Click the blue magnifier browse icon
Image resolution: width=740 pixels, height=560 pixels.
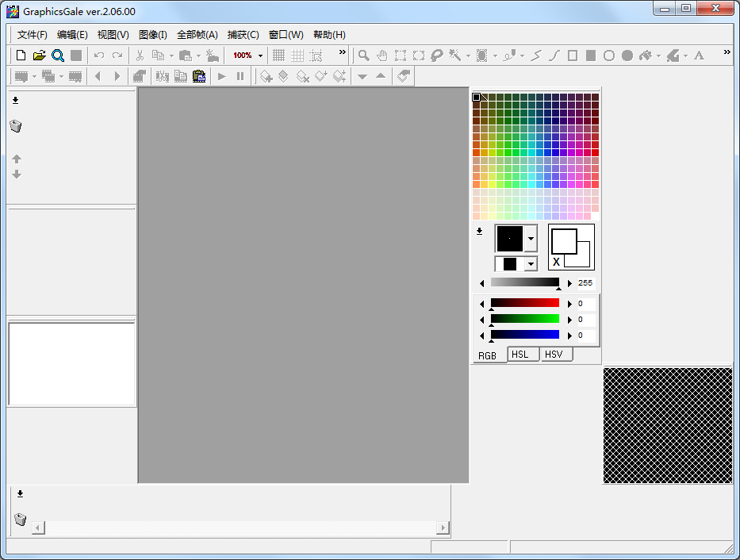pyautogui.click(x=58, y=56)
